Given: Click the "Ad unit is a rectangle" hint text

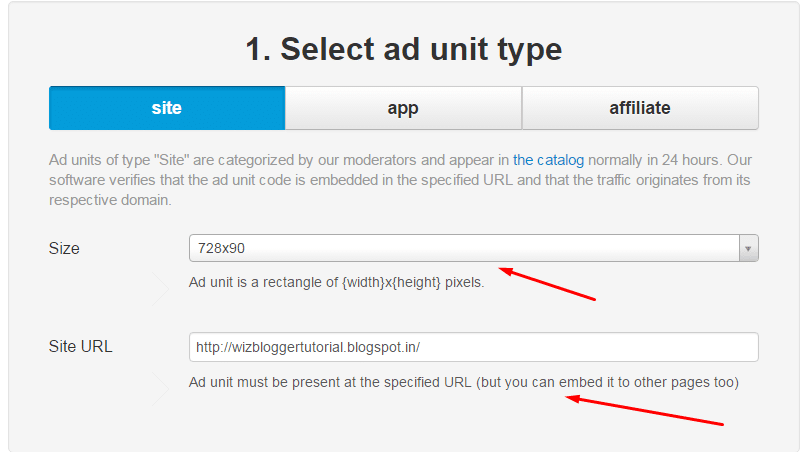Looking at the screenshot, I should tap(336, 282).
